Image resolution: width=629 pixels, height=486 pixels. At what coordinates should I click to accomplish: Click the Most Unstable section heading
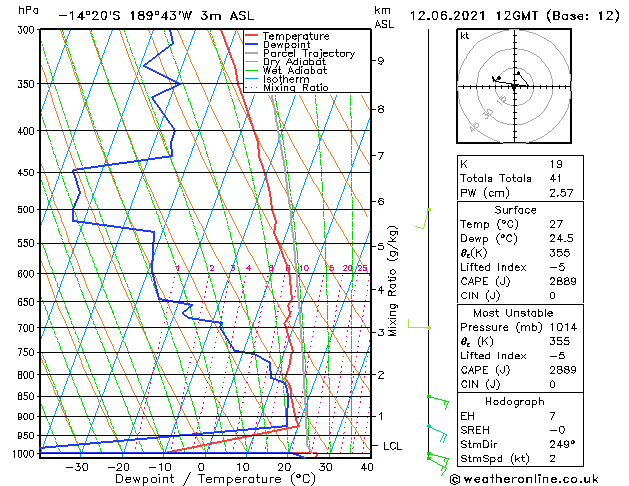pos(513,313)
